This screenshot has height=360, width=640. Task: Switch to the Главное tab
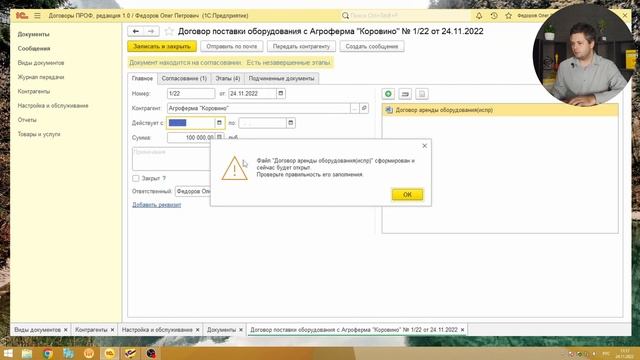click(x=142, y=78)
